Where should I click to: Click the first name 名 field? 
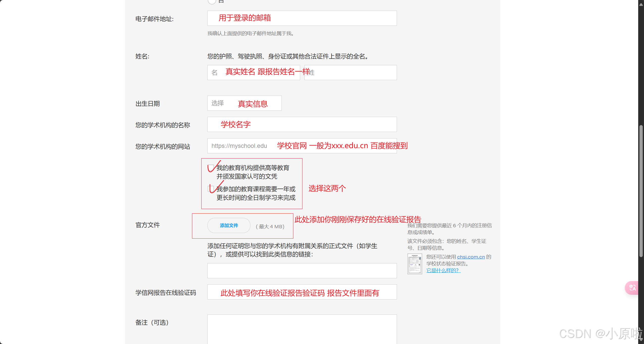click(x=253, y=73)
